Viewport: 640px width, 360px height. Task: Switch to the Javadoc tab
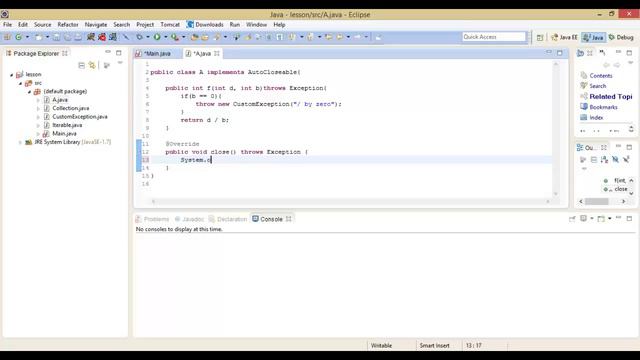(x=189, y=219)
